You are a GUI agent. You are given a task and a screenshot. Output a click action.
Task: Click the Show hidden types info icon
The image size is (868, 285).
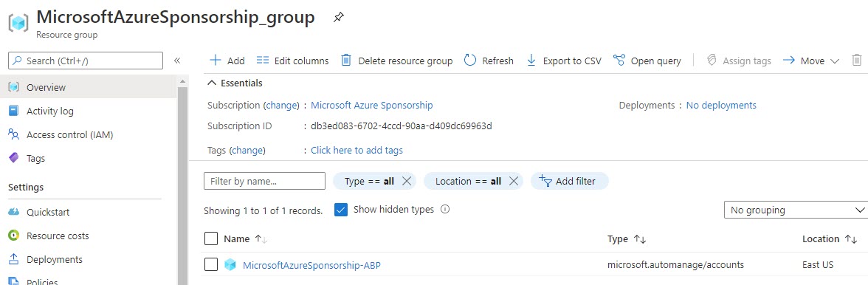444,210
